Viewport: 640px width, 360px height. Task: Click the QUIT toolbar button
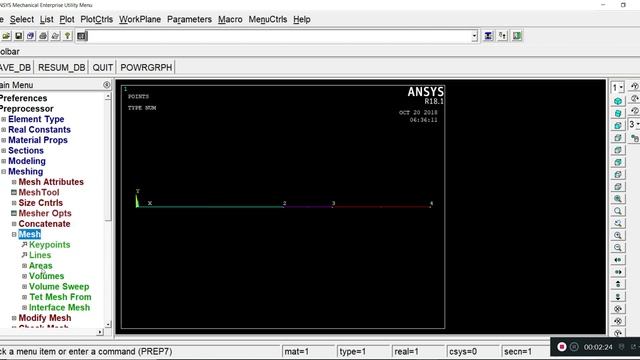click(x=102, y=67)
